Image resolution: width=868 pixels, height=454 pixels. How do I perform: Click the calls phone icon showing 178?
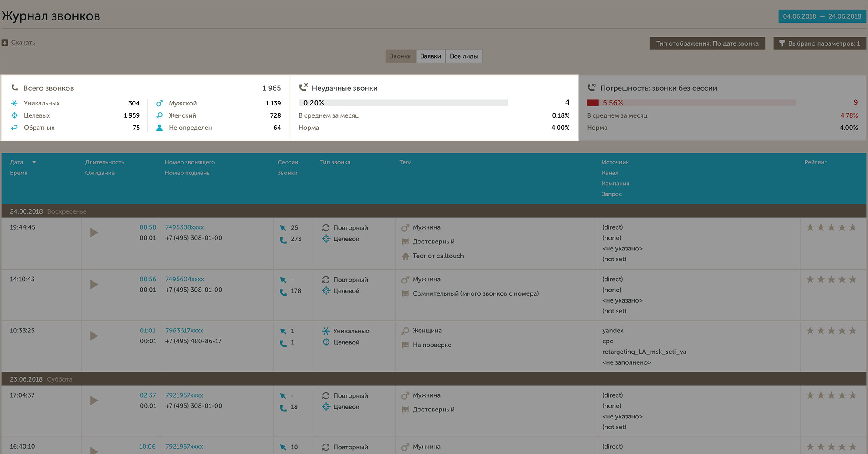coord(283,292)
